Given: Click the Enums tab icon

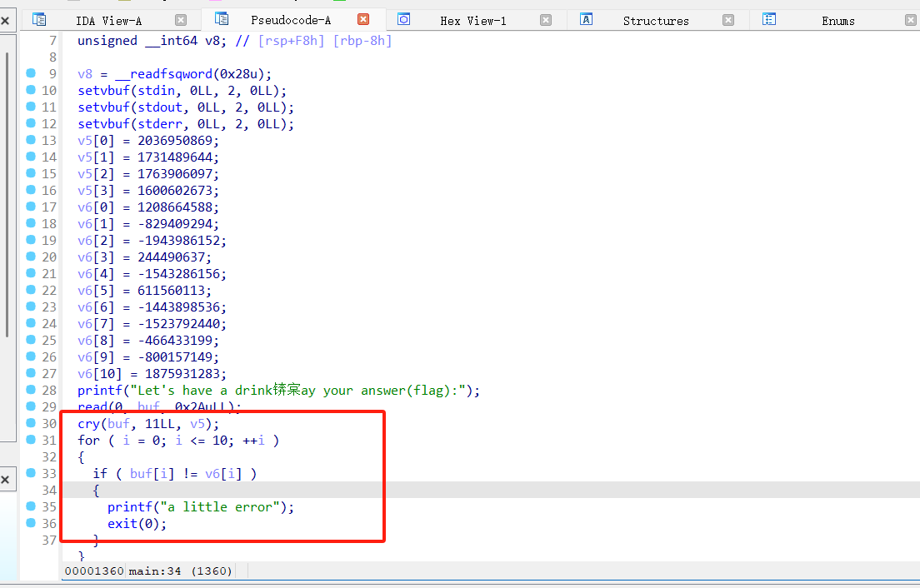Looking at the screenshot, I should (x=769, y=19).
